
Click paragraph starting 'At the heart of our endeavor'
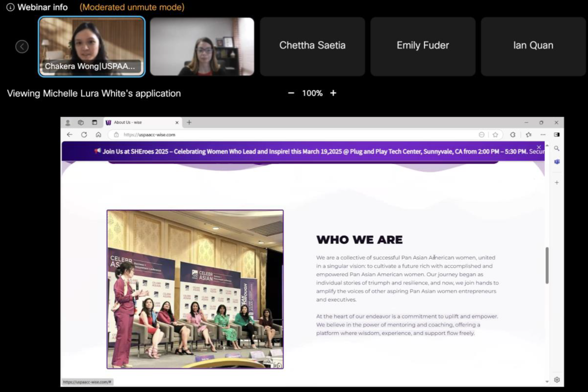click(x=407, y=325)
